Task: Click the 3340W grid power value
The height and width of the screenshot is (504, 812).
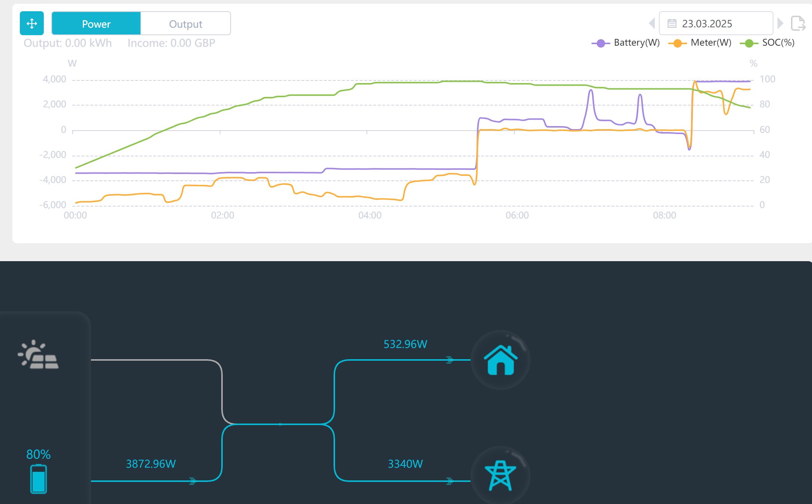Action: click(x=405, y=464)
